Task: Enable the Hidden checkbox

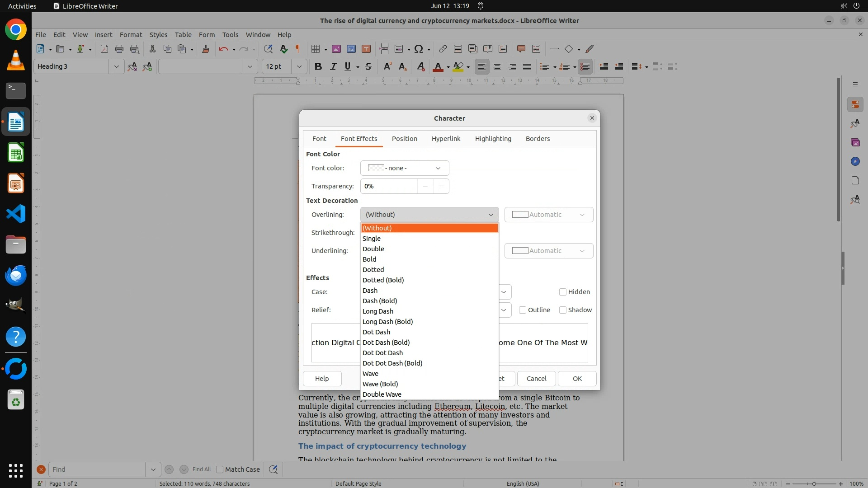Action: 563,292
